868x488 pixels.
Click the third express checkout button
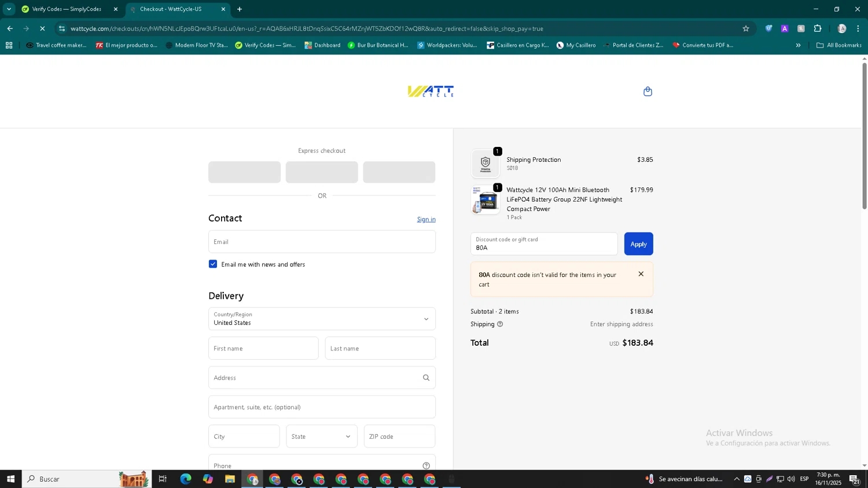[x=399, y=172]
